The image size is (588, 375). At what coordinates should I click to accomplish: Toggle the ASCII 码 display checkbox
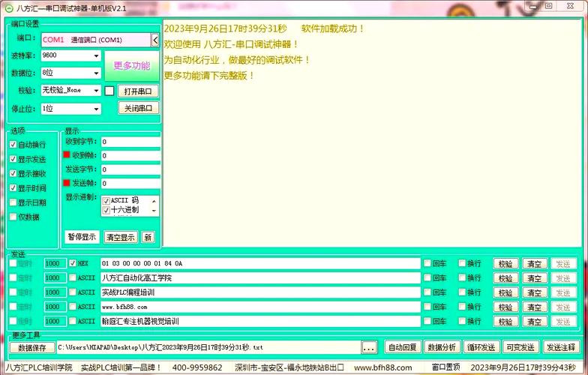click(106, 201)
